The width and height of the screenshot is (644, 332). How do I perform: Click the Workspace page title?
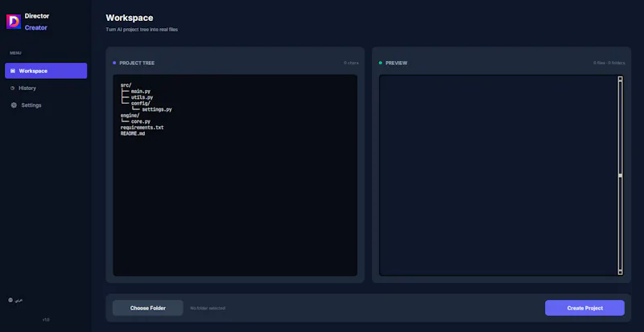[x=130, y=18]
